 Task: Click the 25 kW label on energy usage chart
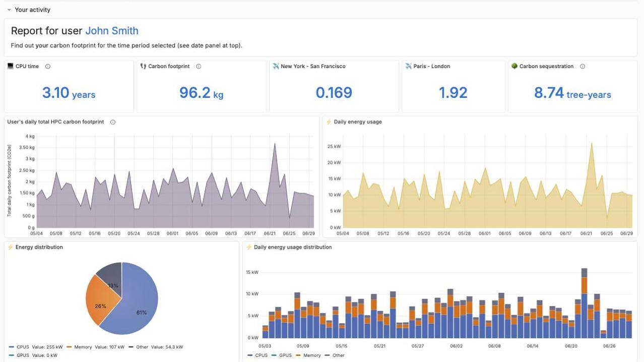pyautogui.click(x=335, y=146)
